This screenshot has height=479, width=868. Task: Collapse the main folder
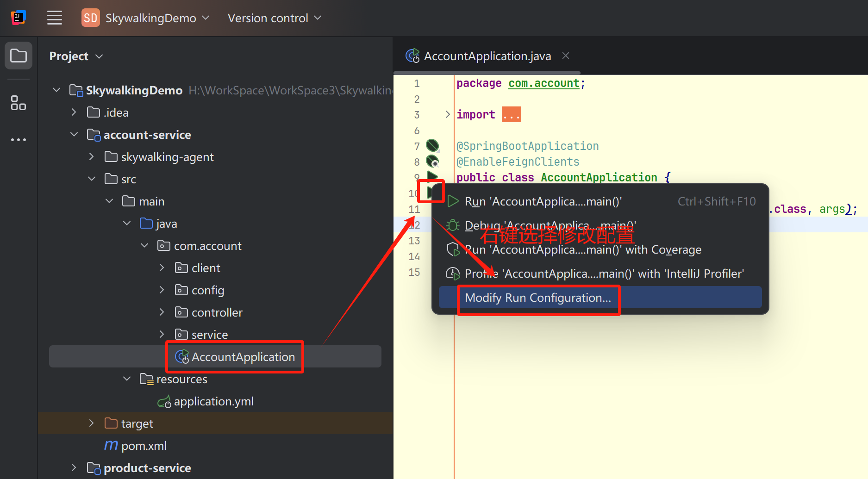pos(109,201)
